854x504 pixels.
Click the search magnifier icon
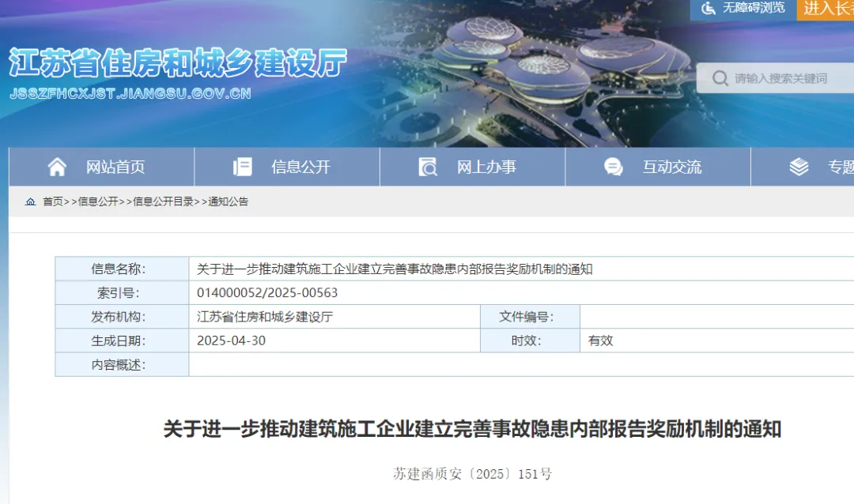tap(720, 78)
